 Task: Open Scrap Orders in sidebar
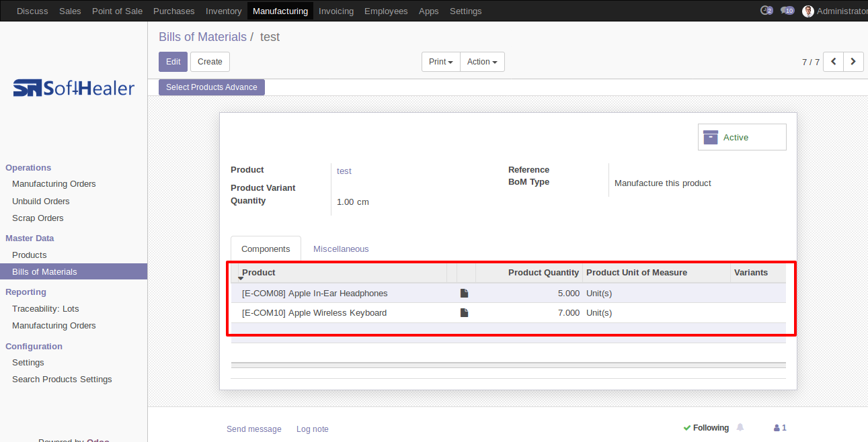pos(38,218)
